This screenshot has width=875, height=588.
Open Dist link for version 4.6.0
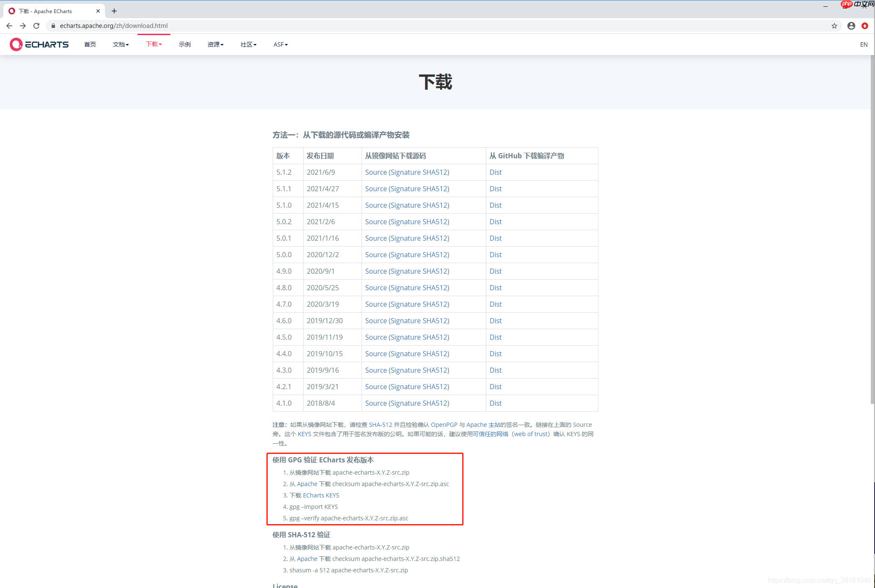[496, 321]
